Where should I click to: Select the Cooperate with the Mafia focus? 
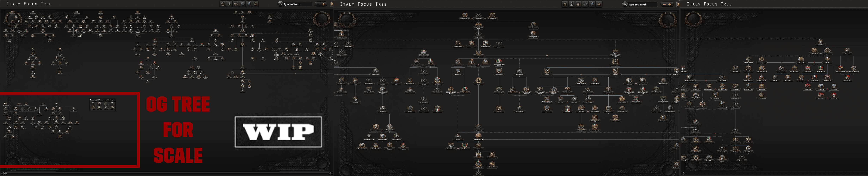pos(355,81)
